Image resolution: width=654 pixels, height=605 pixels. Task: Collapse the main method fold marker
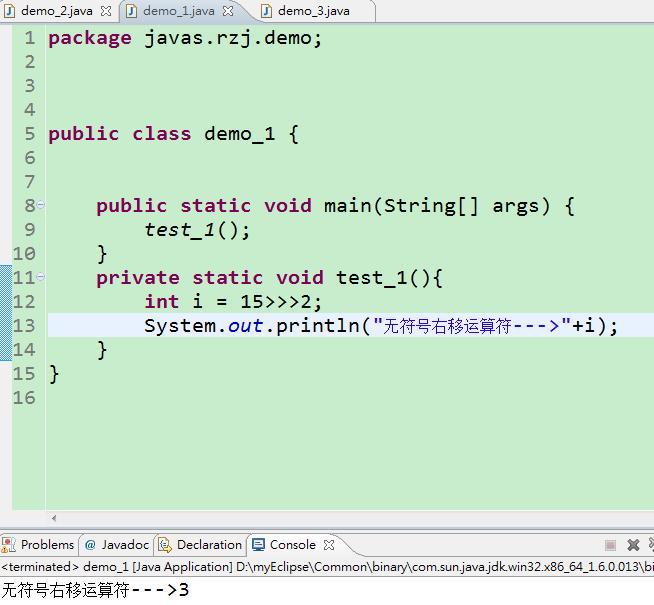point(41,206)
